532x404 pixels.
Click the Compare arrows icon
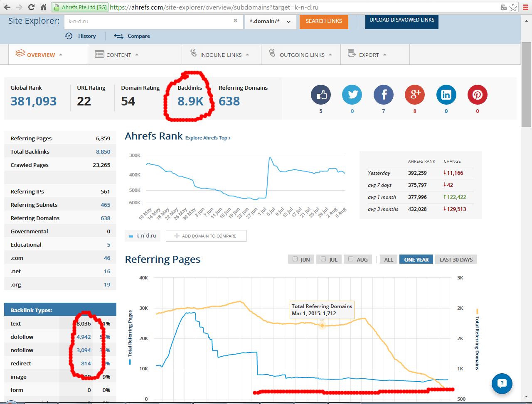pos(118,36)
